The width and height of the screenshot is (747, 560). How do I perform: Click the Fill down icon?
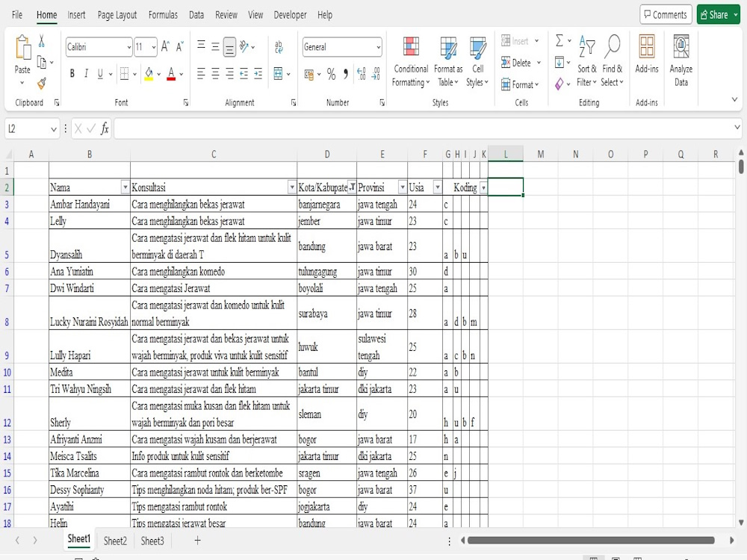click(x=560, y=63)
